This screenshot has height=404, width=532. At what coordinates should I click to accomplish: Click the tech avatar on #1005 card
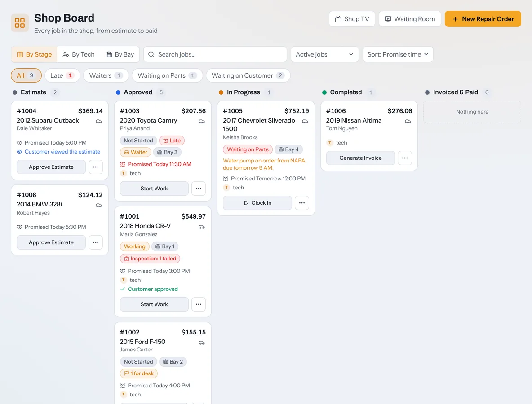coord(226,188)
